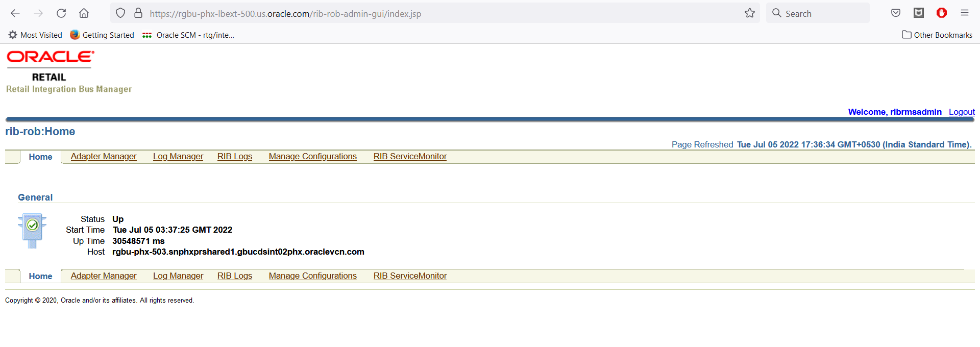Click the padlock site security icon
Screen dimensions: 980x347
tap(138, 13)
